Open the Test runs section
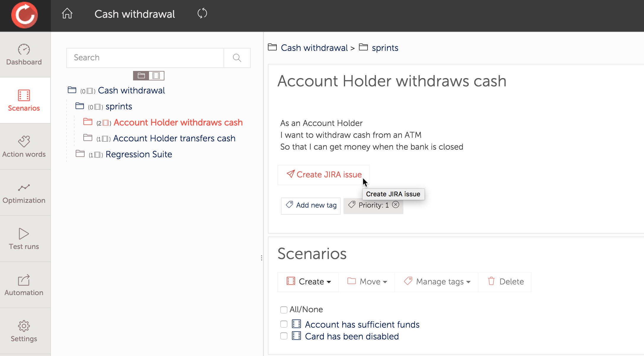This screenshot has height=356, width=644. point(24,239)
